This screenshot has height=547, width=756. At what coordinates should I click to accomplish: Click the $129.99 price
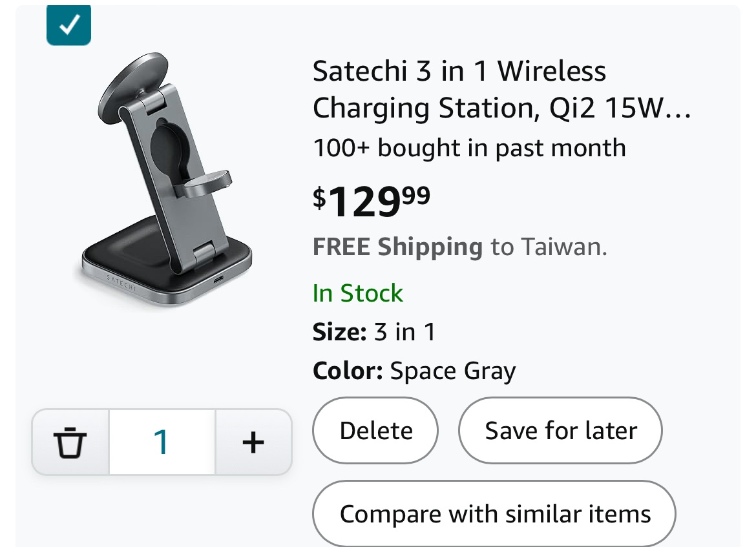(x=372, y=201)
